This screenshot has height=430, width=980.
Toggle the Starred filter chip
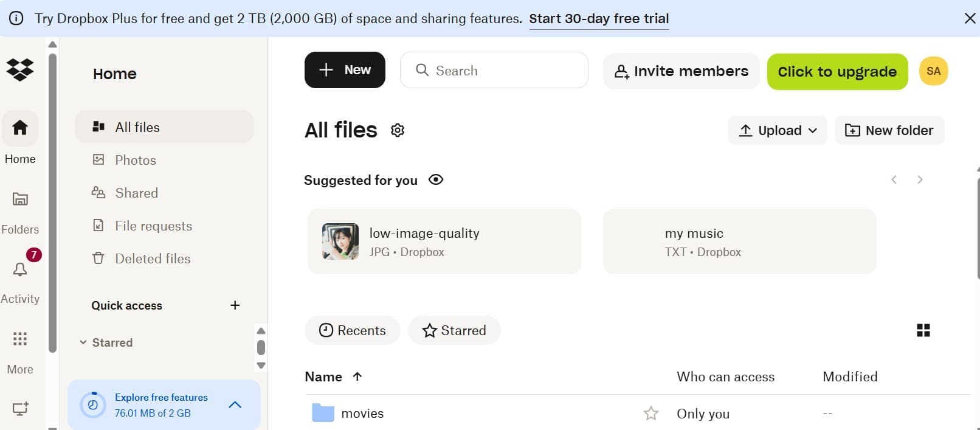[x=454, y=330]
